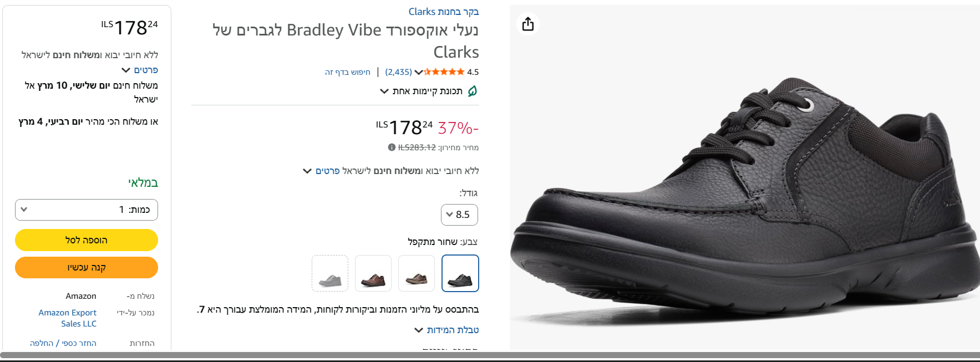Open the Amazon Export Sales LLC seller link

point(68,318)
